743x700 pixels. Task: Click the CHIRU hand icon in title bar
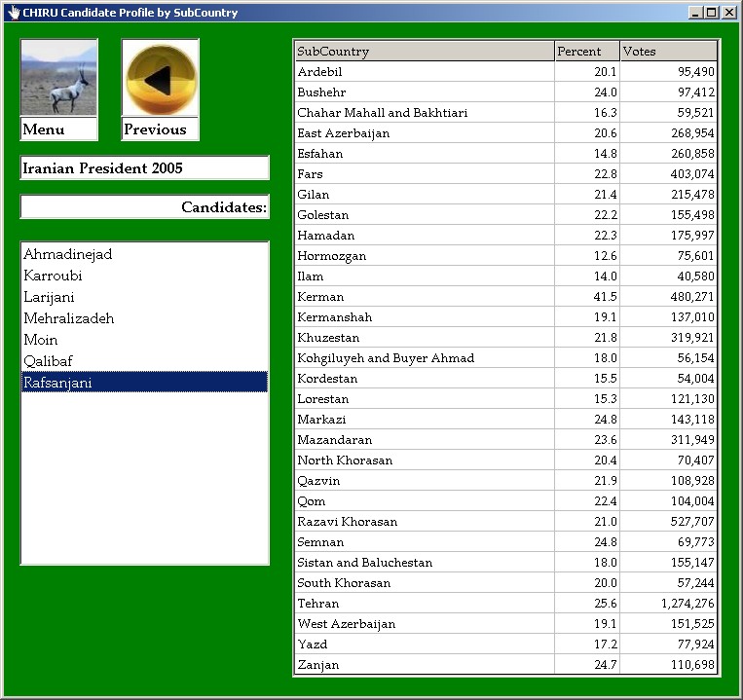(13, 13)
